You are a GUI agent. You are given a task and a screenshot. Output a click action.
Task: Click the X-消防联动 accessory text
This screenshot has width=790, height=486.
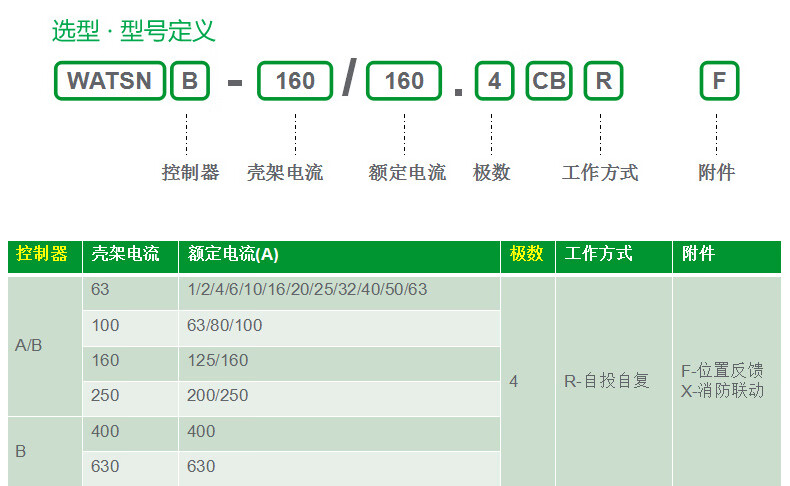(722, 391)
